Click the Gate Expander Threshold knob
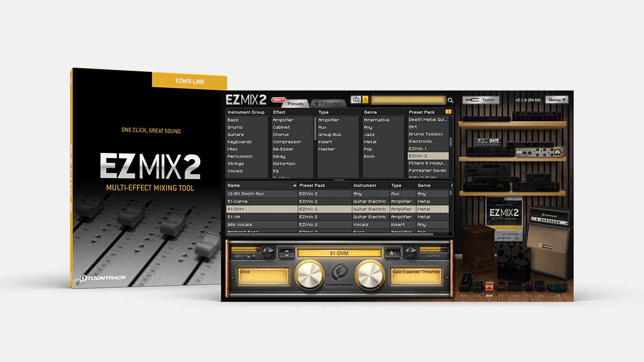 [x=370, y=275]
